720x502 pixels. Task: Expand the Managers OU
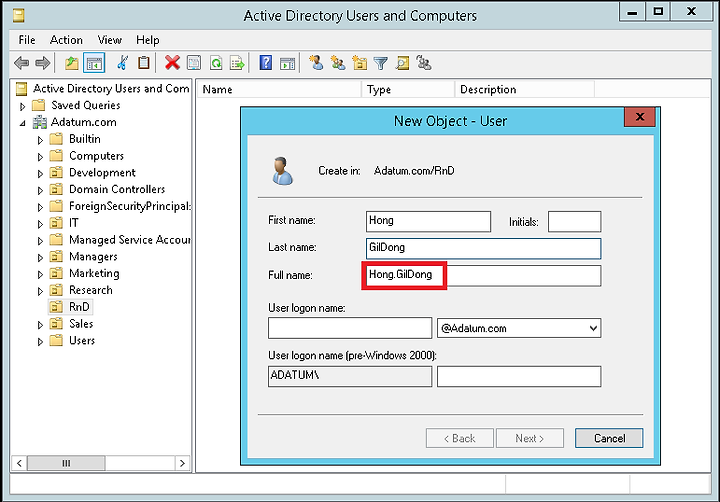pyautogui.click(x=40, y=258)
